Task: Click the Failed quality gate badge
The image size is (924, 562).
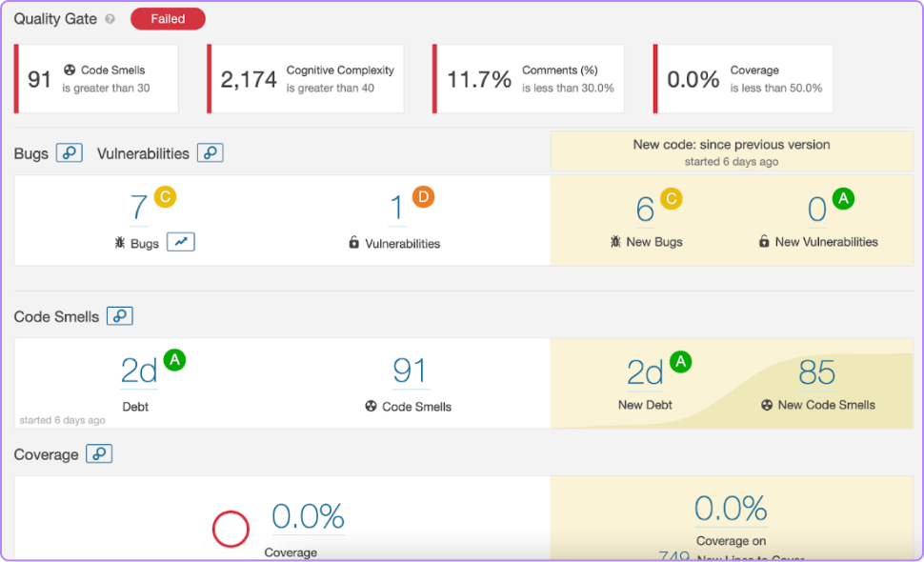Action: point(168,19)
